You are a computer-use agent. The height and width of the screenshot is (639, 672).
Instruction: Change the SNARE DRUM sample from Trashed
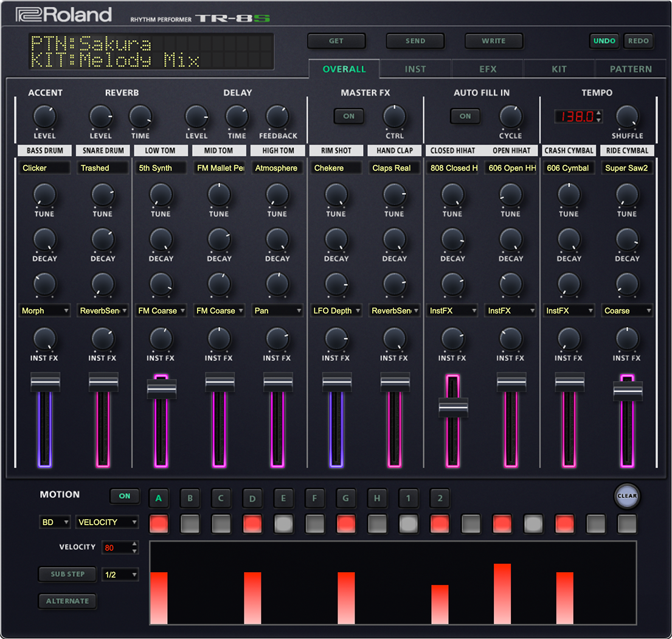point(102,167)
